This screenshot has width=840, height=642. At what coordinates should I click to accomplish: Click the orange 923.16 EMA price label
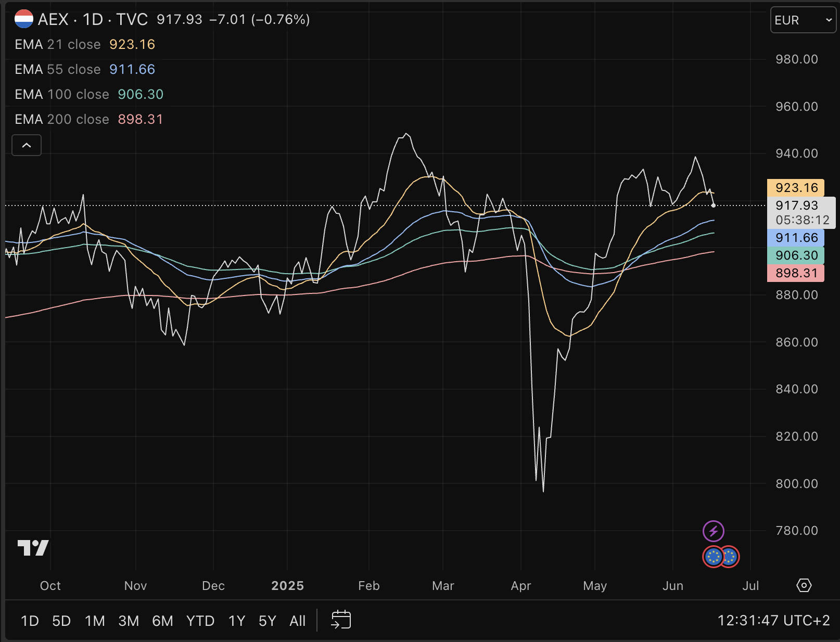point(795,188)
